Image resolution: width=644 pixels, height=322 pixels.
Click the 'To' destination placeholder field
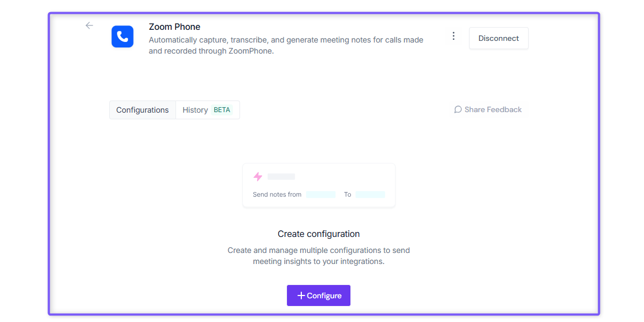(370, 194)
